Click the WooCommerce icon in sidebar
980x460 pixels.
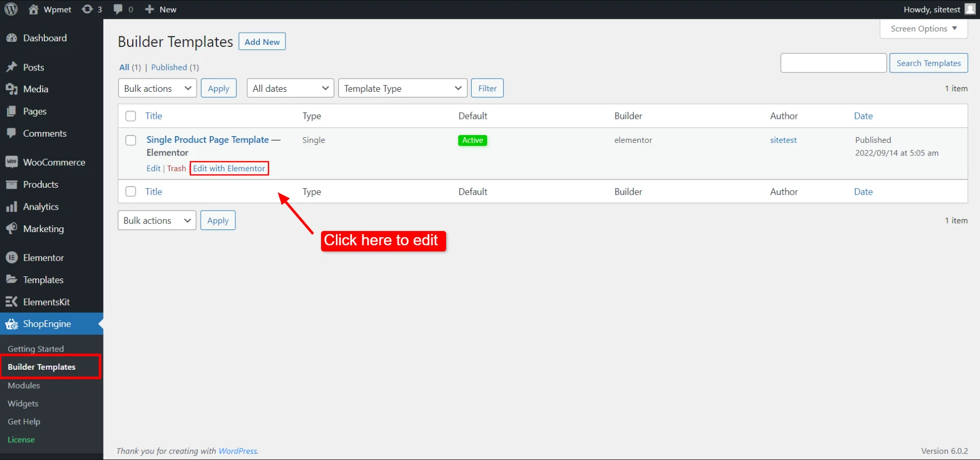pos(12,162)
